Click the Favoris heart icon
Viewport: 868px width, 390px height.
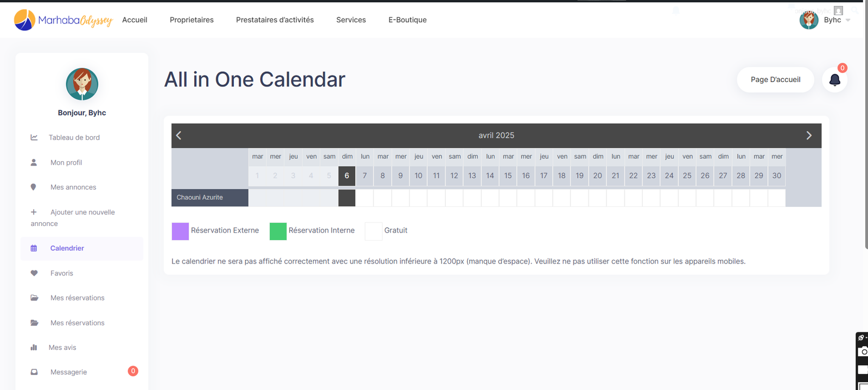click(34, 273)
